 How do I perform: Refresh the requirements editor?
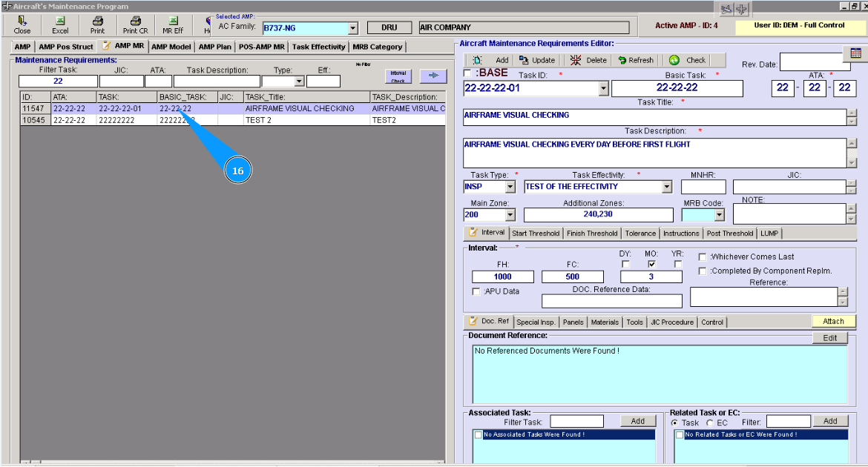[x=636, y=60]
